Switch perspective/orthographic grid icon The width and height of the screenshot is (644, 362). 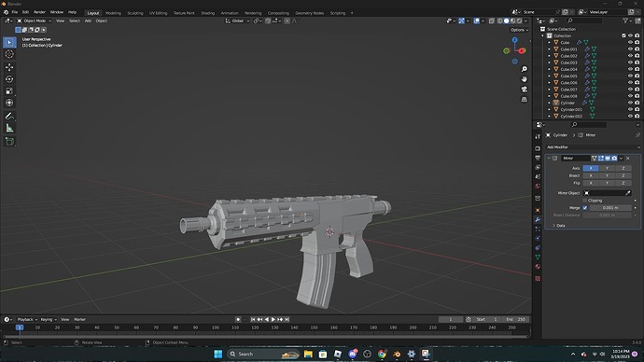(525, 99)
